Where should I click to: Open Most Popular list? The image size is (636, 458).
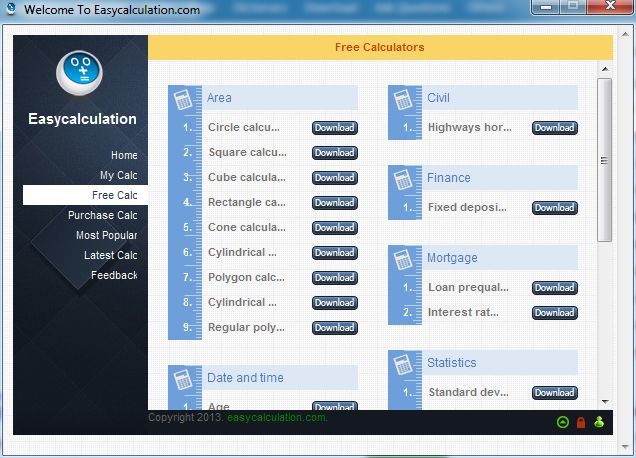(x=107, y=235)
